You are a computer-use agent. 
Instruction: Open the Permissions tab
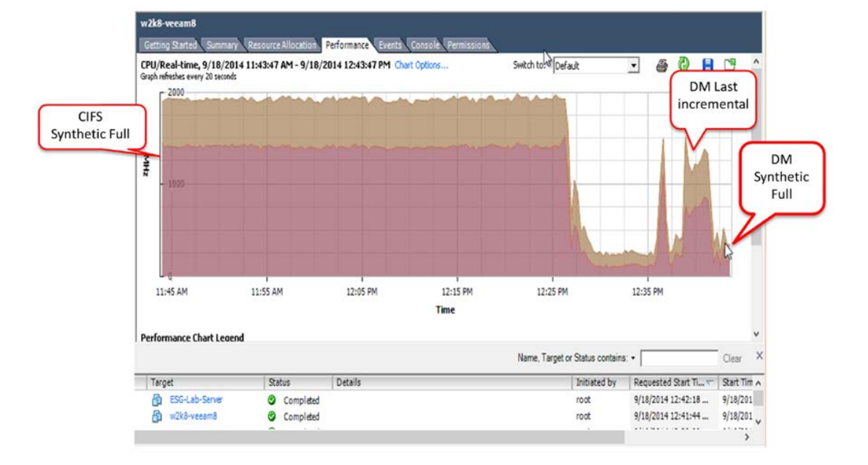[468, 45]
